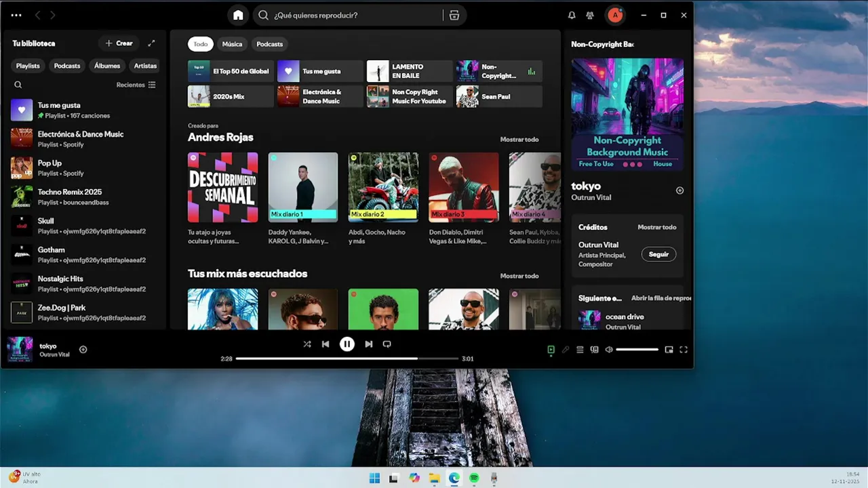The image size is (868, 488).
Task: Open Connect to a device icon
Action: (595, 350)
